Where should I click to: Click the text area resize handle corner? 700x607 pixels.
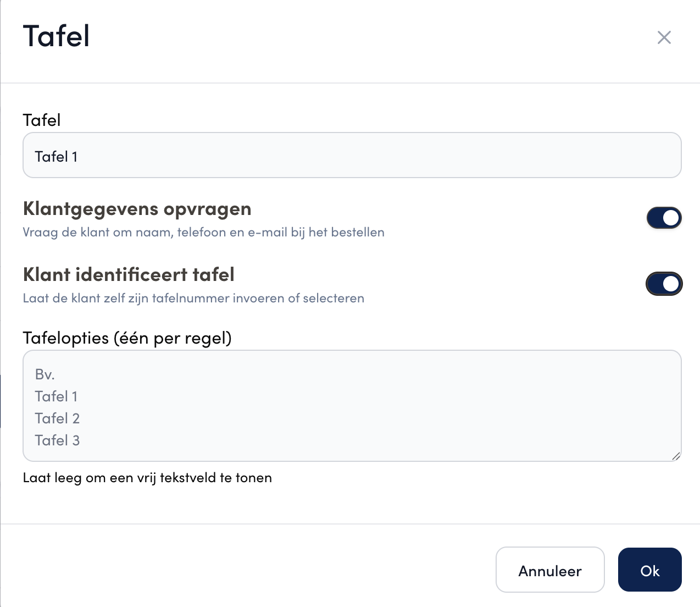676,456
